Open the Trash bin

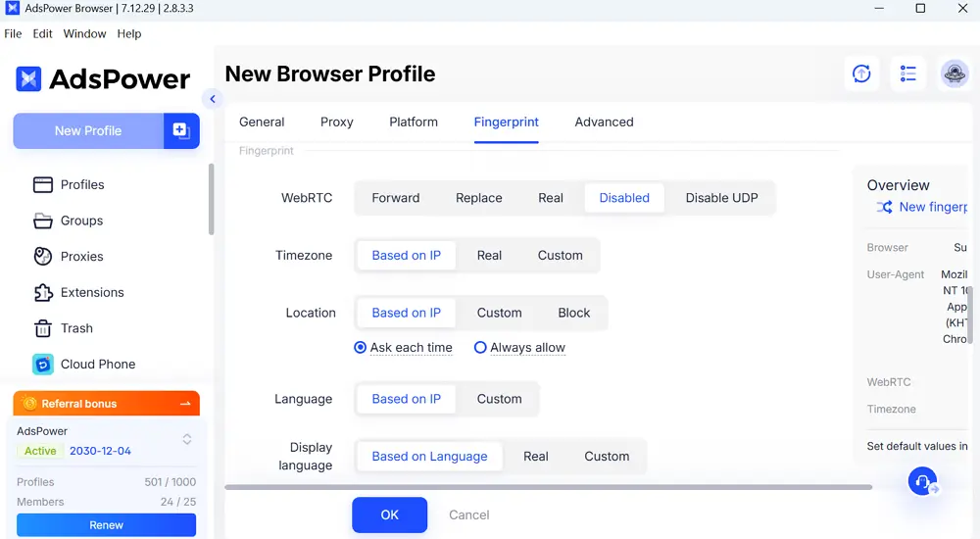click(43, 328)
